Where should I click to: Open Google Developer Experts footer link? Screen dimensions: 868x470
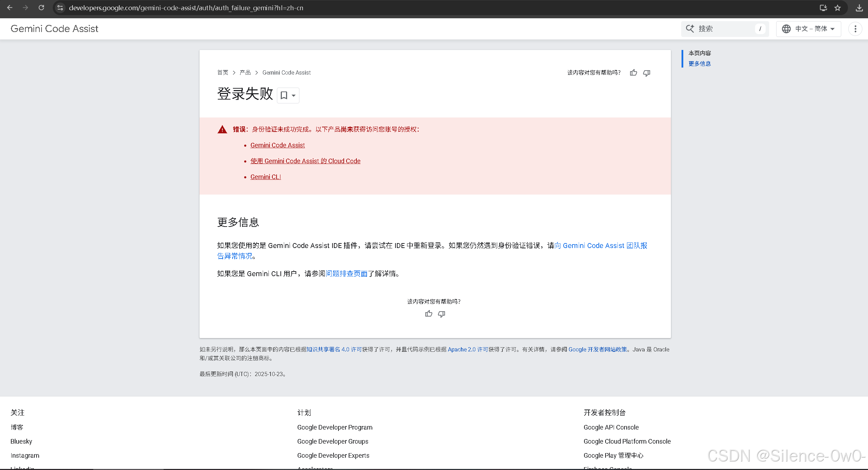(333, 455)
